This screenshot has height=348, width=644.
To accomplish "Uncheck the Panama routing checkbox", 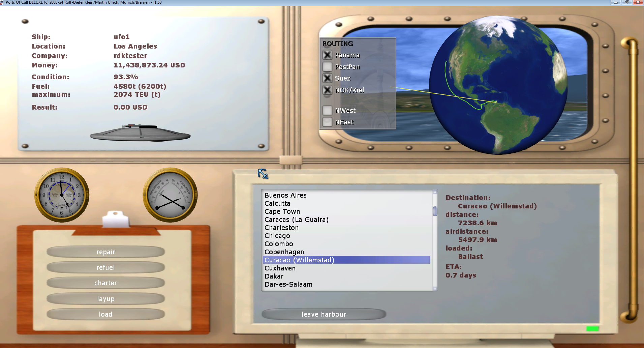I will pos(327,55).
